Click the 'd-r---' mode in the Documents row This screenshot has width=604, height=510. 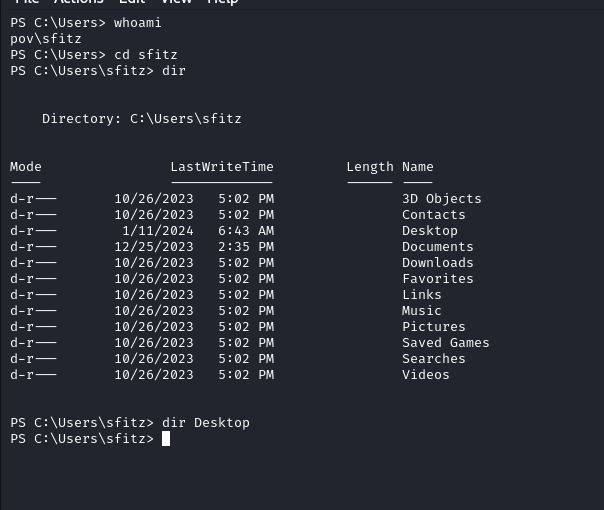[34, 247]
